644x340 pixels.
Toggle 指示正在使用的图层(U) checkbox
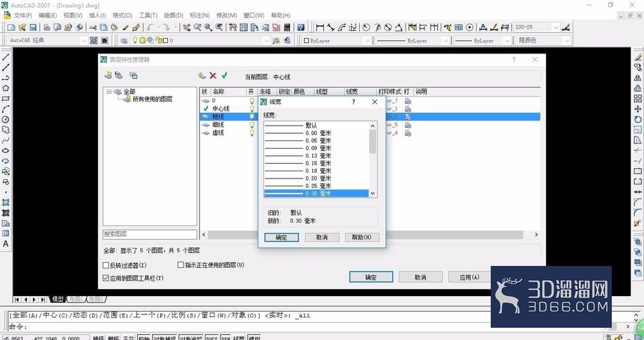180,265
